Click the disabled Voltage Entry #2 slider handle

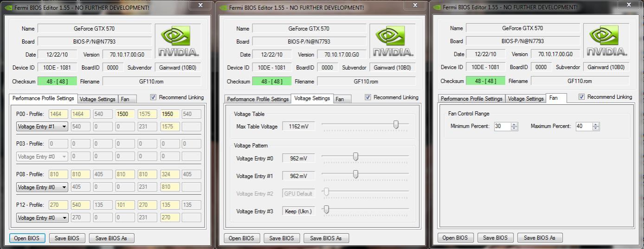click(x=326, y=192)
